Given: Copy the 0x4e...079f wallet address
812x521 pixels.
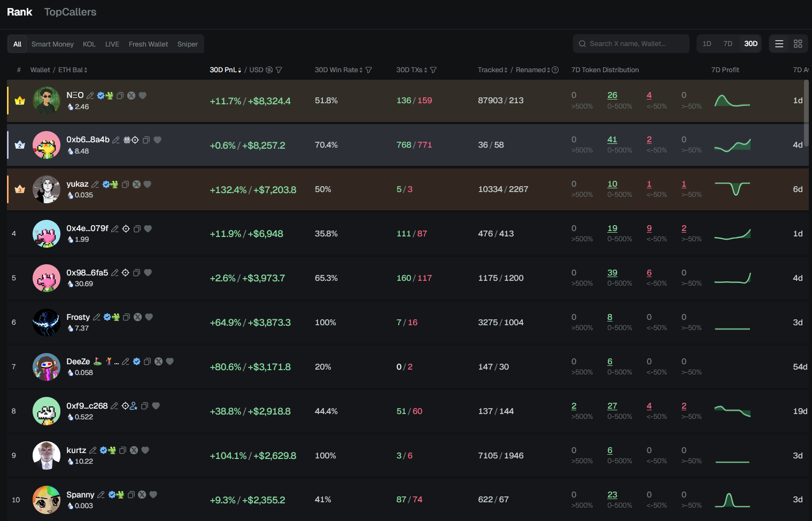Looking at the screenshot, I should click(x=137, y=229).
